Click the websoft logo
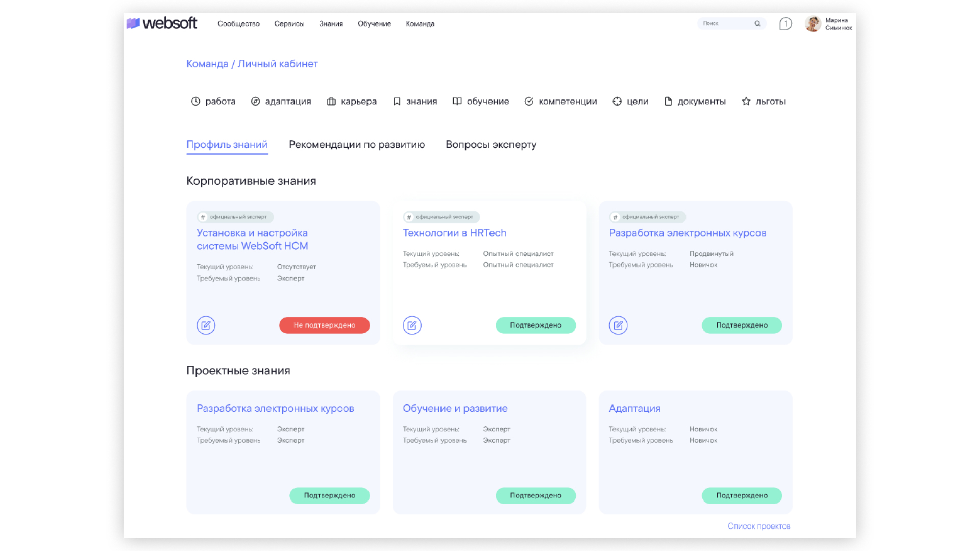980x551 pixels. 162,23
